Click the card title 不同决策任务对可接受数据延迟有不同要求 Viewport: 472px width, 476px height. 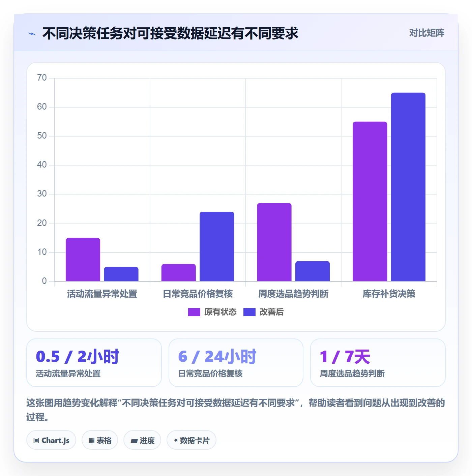[170, 33]
